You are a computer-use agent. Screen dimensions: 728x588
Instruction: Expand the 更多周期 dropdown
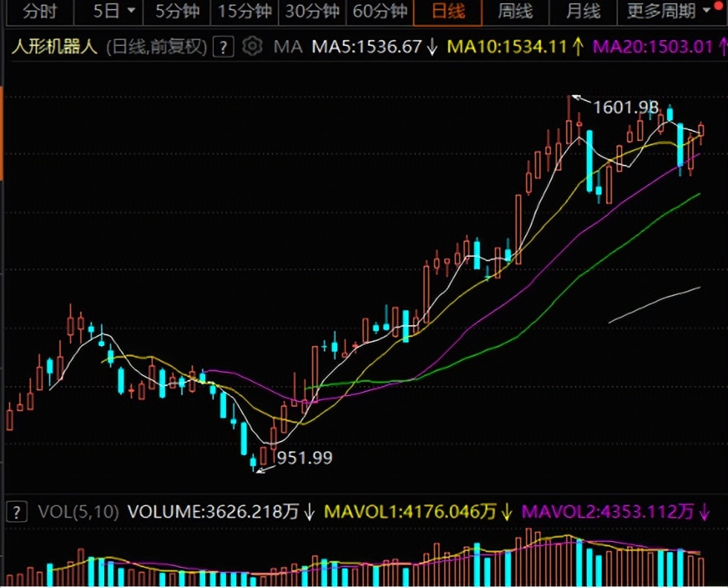tap(669, 11)
